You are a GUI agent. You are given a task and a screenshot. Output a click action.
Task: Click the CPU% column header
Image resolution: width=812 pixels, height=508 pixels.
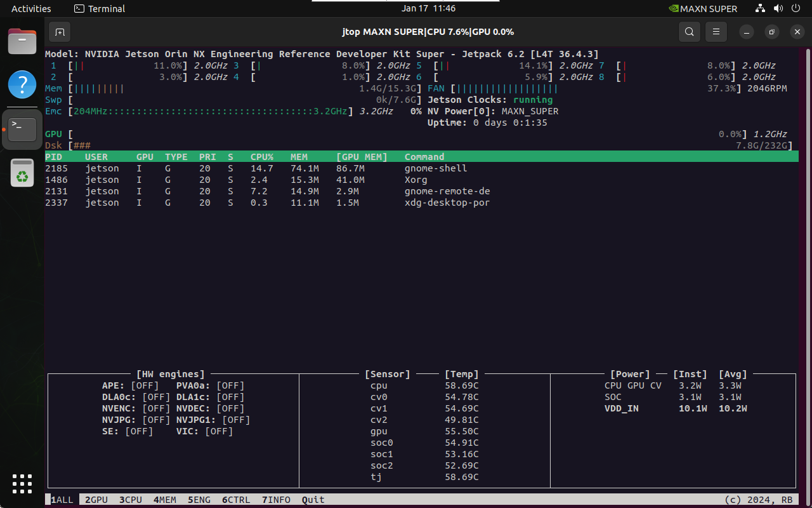[262, 157]
